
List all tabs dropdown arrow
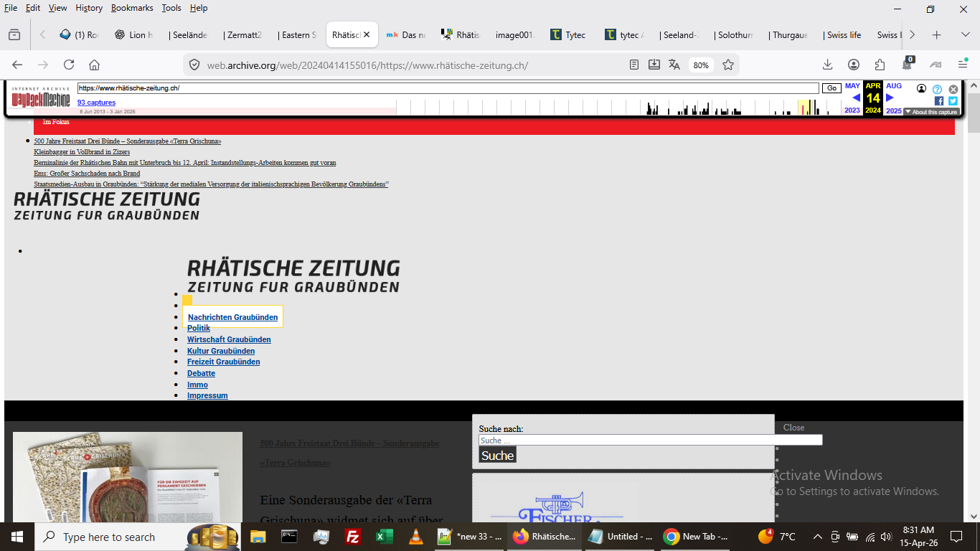[966, 34]
